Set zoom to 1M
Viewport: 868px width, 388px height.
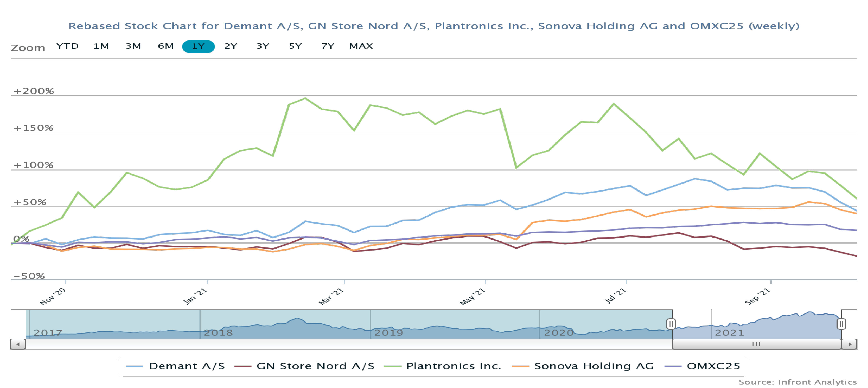(x=101, y=46)
